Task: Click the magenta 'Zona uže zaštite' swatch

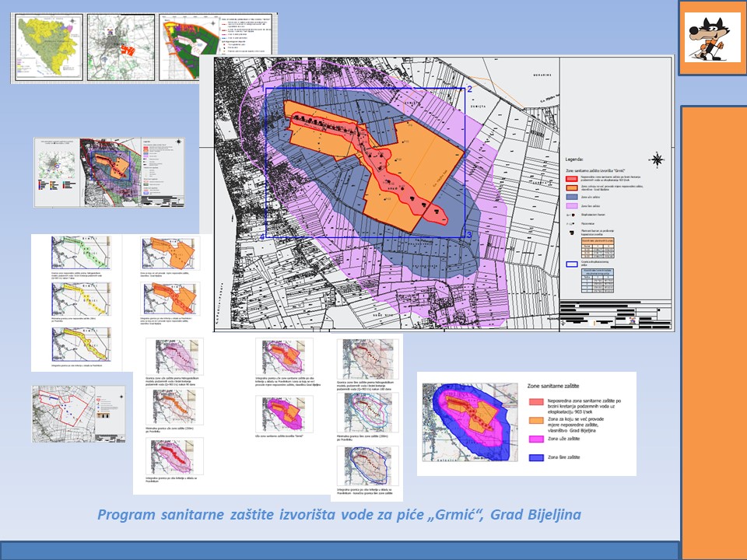Action: (533, 440)
